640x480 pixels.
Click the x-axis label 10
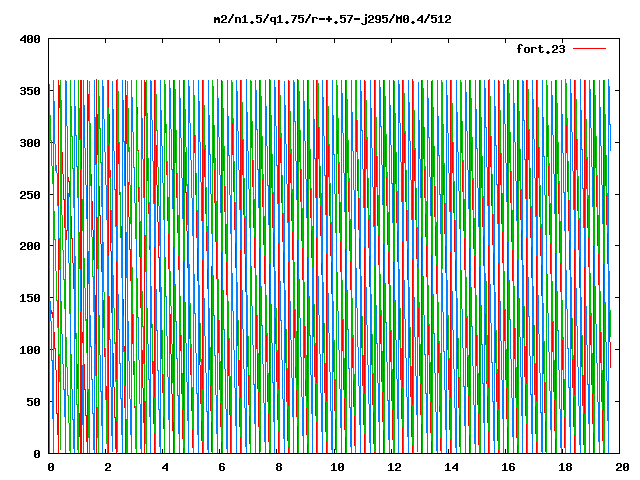coord(337,467)
